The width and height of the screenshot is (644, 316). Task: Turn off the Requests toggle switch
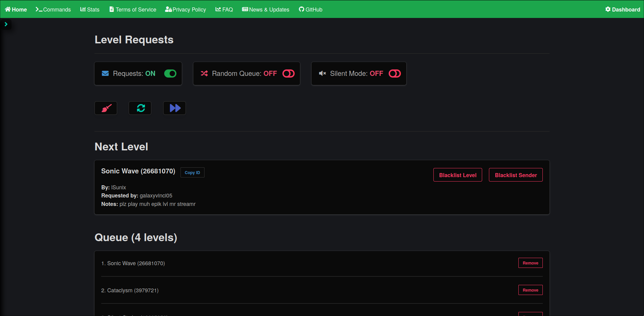[170, 73]
